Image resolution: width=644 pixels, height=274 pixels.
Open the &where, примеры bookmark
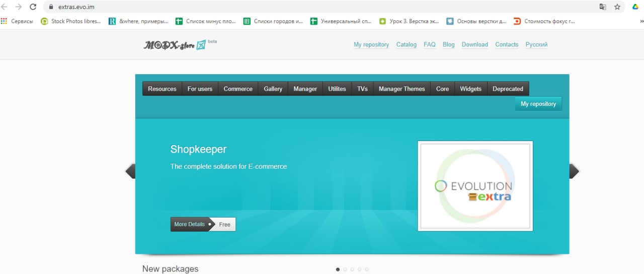pos(138,21)
